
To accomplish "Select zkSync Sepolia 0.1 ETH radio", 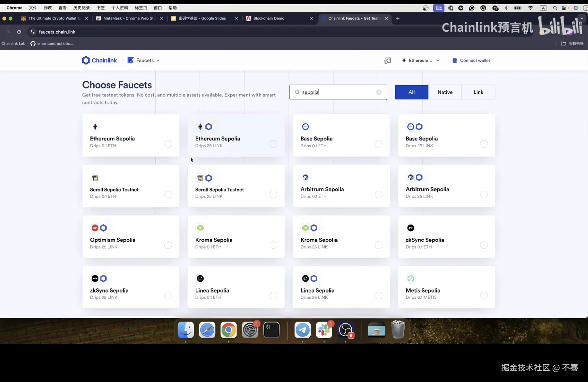I will 484,245.
